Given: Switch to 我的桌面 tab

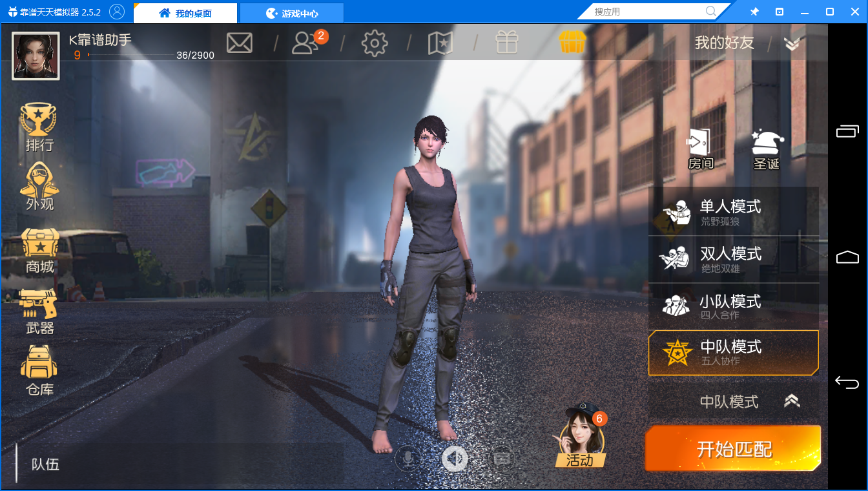Looking at the screenshot, I should point(185,13).
